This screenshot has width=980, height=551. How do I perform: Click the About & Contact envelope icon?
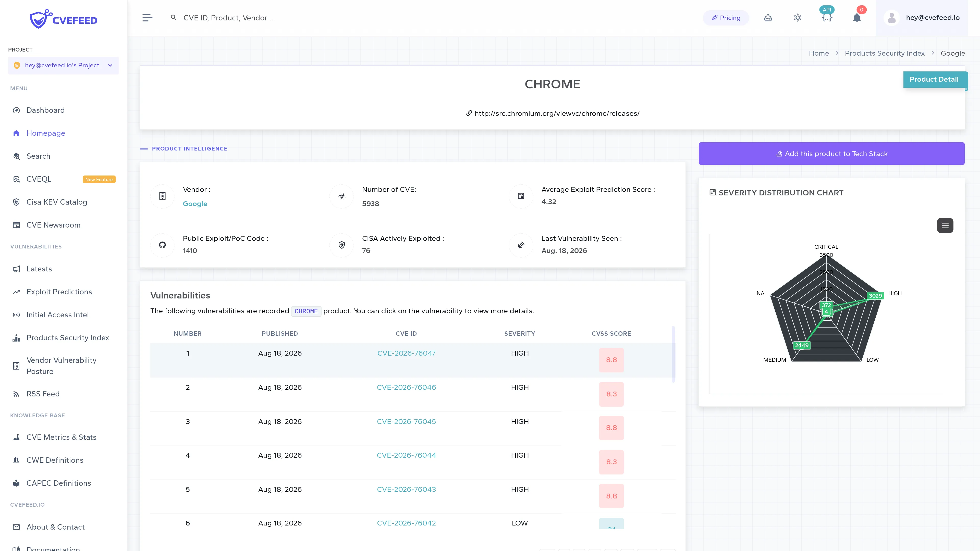16,527
